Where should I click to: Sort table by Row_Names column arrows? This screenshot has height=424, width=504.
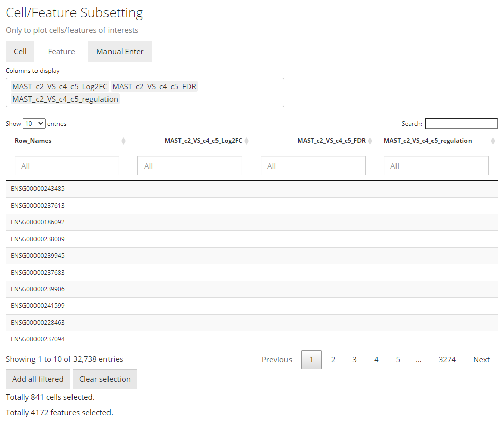[x=123, y=141]
